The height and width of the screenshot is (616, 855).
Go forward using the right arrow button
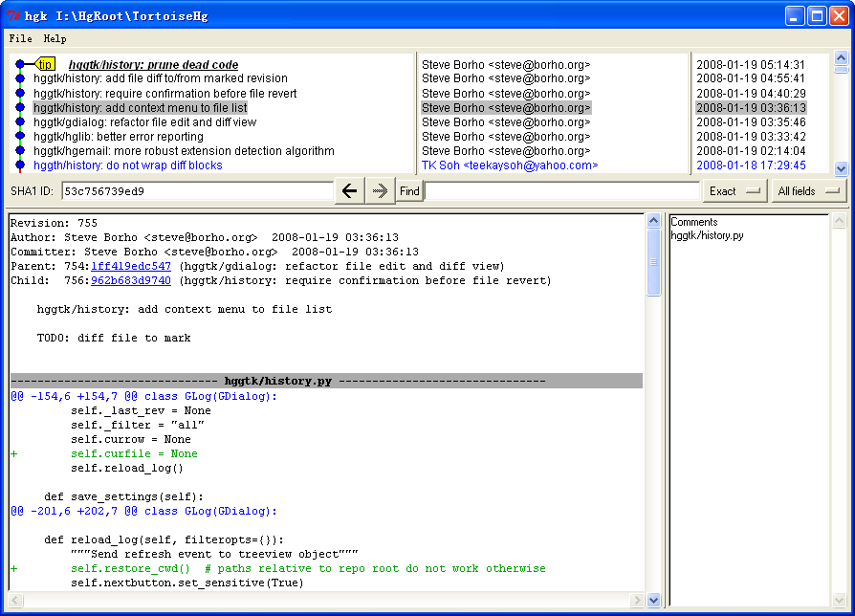point(380,190)
